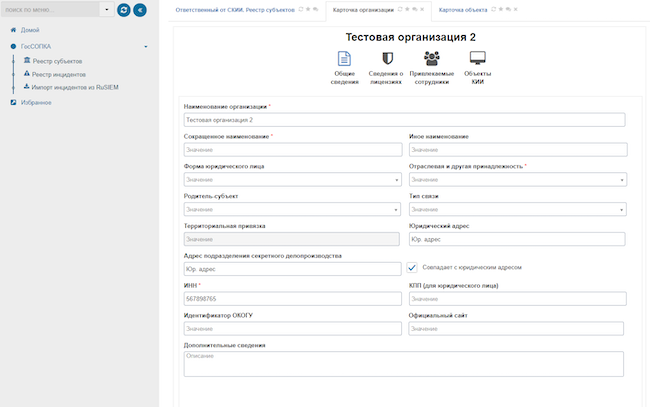This screenshot has height=407, width=650.
Task: Switch to the Реестр субъектов tab
Action: 235,10
